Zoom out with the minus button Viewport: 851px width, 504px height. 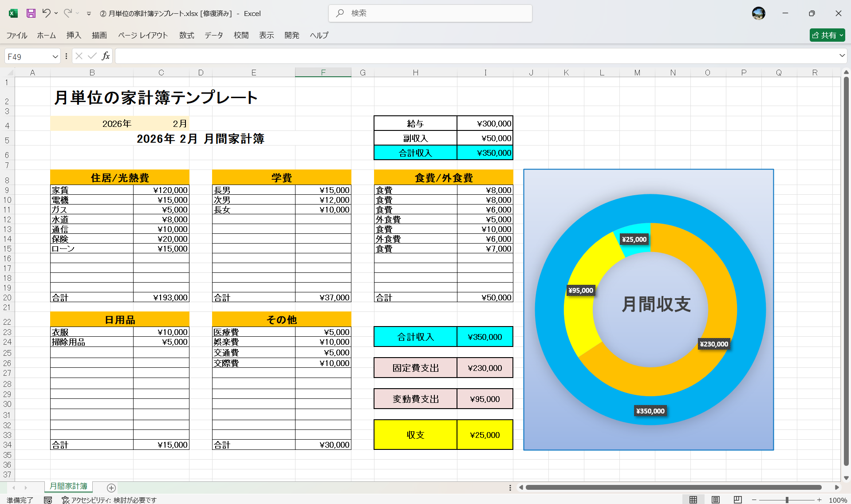click(x=753, y=499)
